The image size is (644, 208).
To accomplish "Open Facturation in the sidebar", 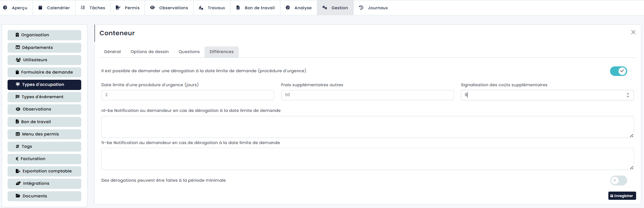I will point(44,159).
